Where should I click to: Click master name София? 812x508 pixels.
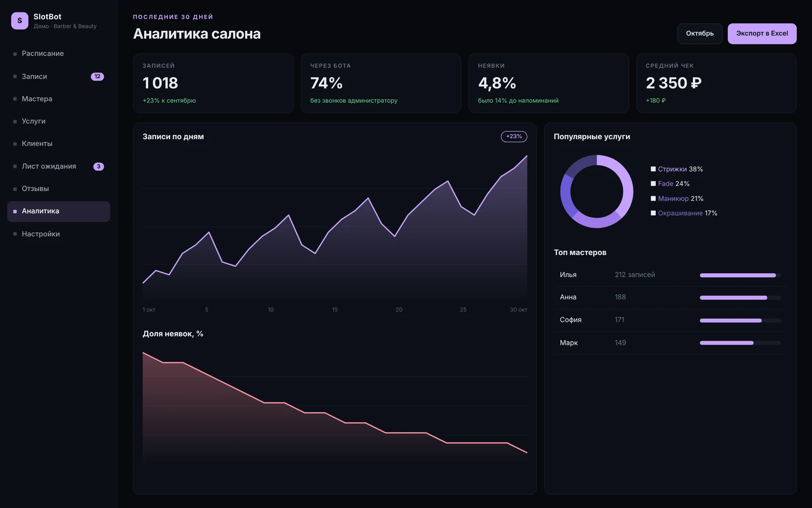click(570, 320)
